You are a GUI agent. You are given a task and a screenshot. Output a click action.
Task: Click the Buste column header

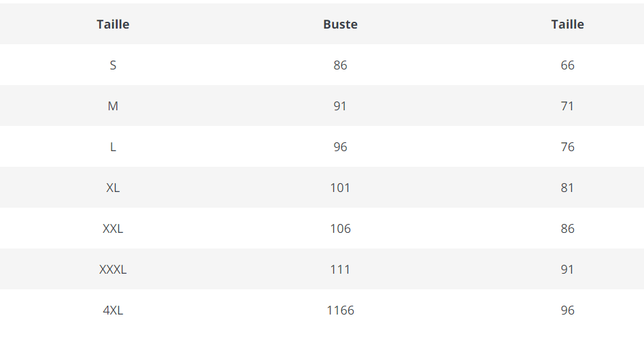point(340,25)
